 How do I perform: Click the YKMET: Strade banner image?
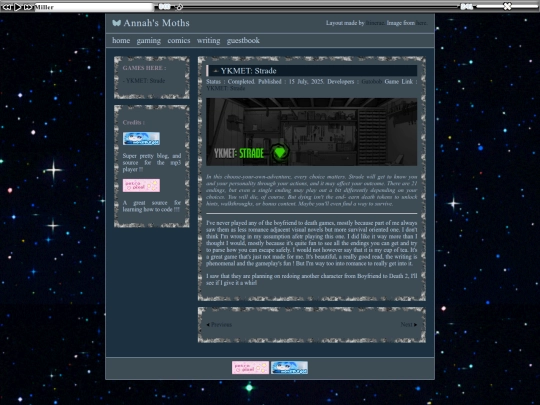click(311, 132)
